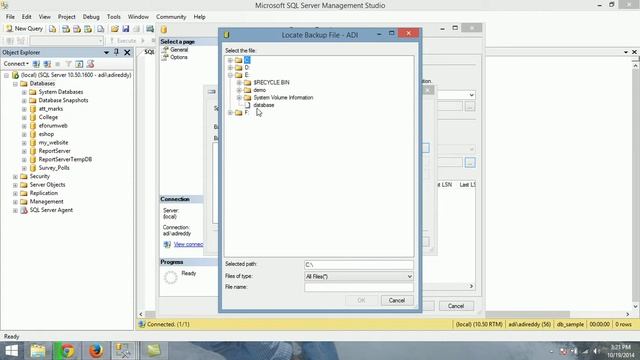The width and height of the screenshot is (640, 360).
Task: Open Windows Start button
Action: (11, 351)
